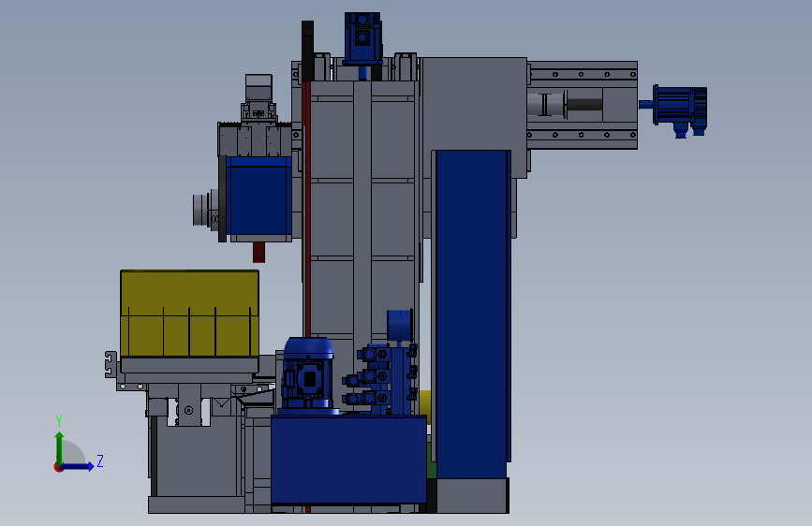Select the gray central column body
This screenshot has height=526, width=812.
pos(362,207)
